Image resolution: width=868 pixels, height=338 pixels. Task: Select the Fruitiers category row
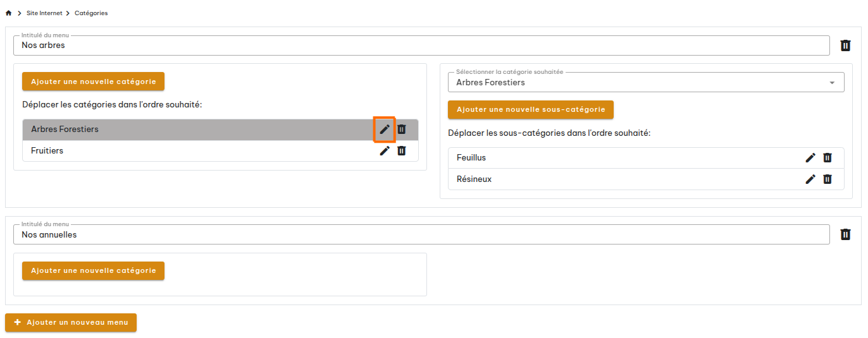coord(190,150)
